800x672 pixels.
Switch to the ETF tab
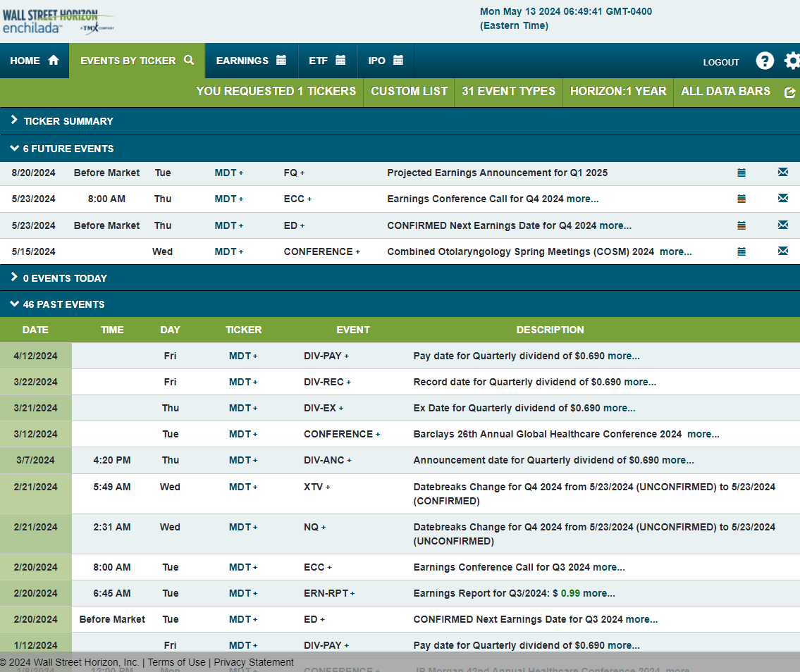[x=327, y=61]
